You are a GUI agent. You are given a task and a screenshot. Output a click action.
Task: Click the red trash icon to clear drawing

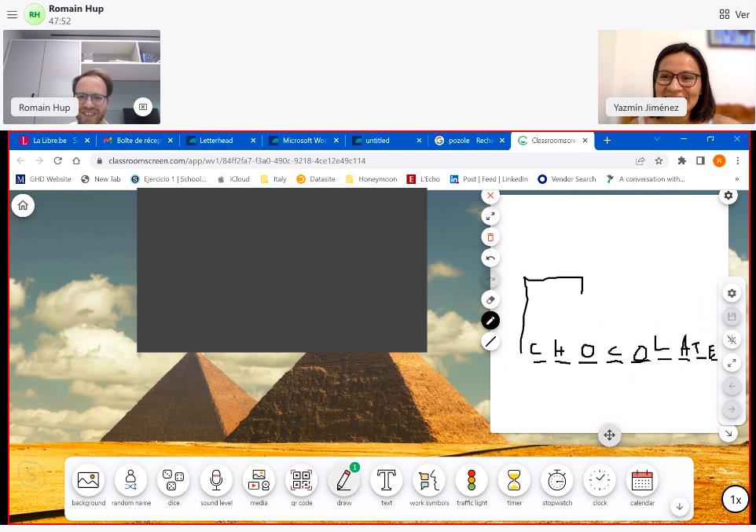[x=490, y=237]
